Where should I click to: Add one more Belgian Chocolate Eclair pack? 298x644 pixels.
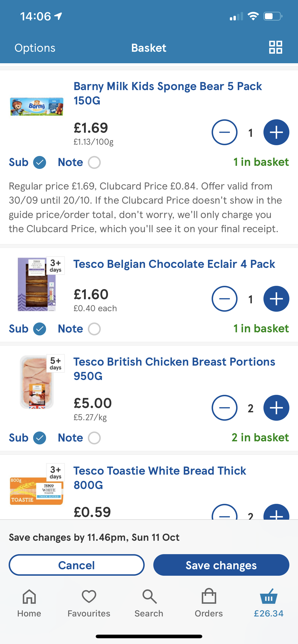coord(276,299)
